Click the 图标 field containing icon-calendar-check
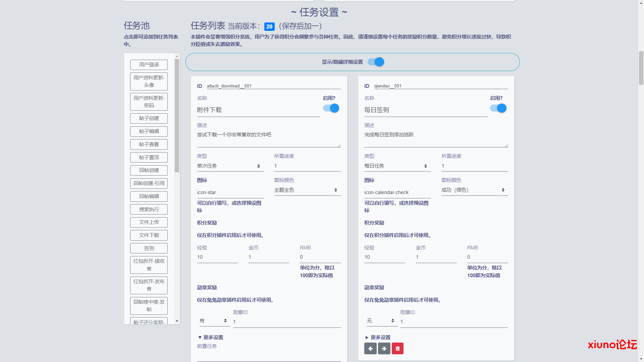This screenshot has height=362, width=644. [x=397, y=192]
